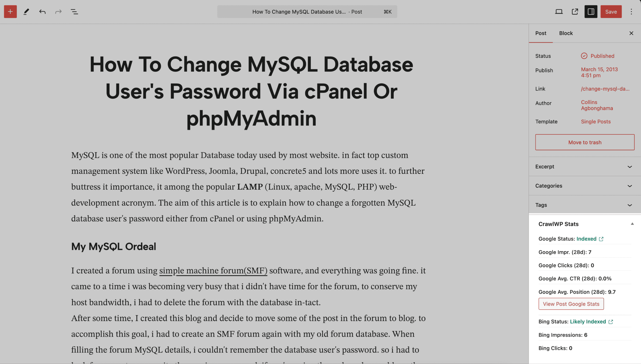Save the post
Image resolution: width=641 pixels, height=364 pixels.
pyautogui.click(x=611, y=11)
